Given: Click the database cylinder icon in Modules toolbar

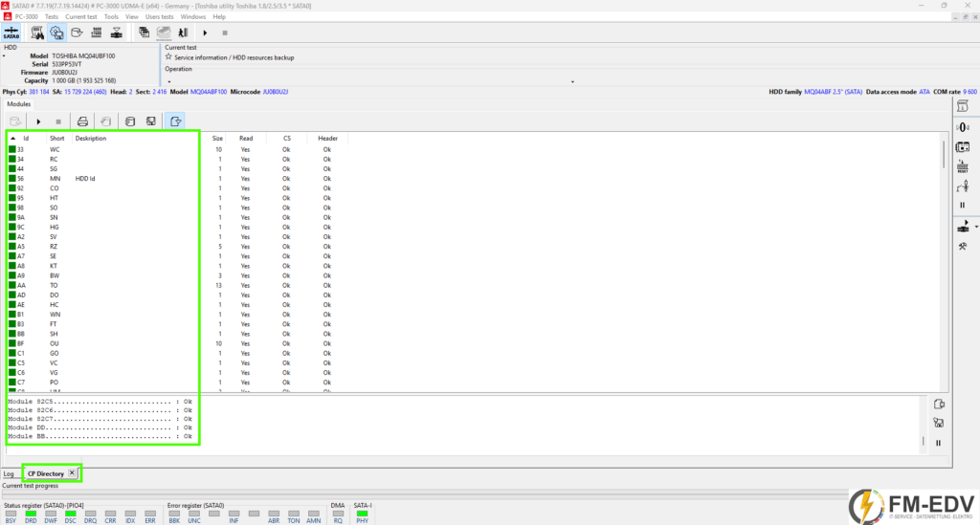Looking at the screenshot, I should pos(130,121).
